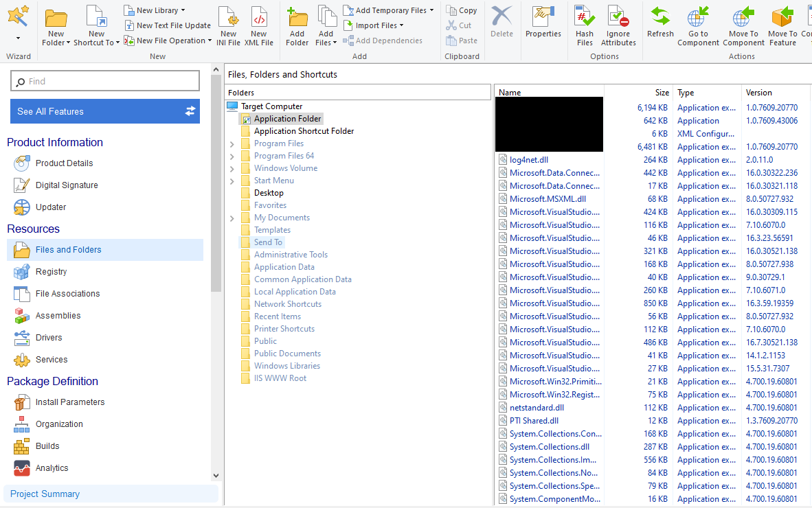Click the Go to Component icon

[x=698, y=16]
